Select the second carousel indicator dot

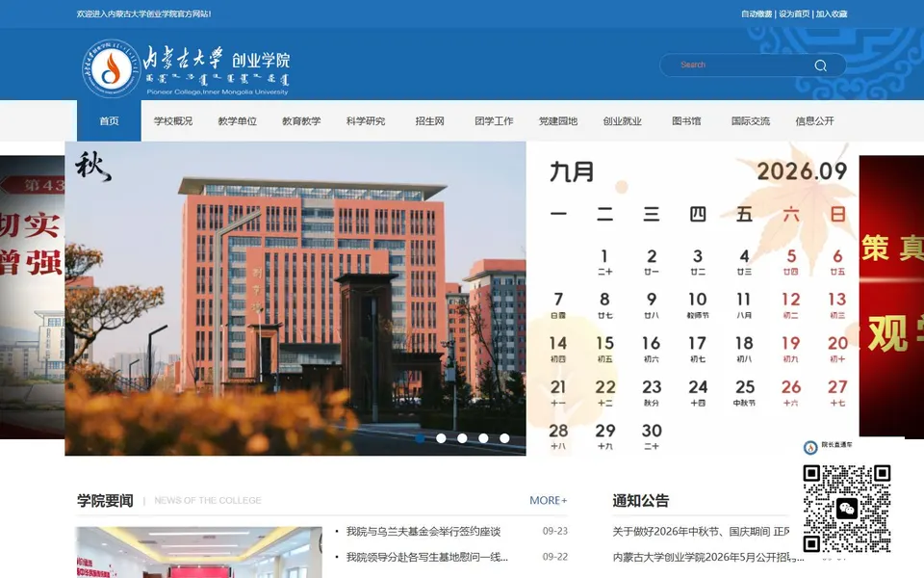(x=441, y=438)
